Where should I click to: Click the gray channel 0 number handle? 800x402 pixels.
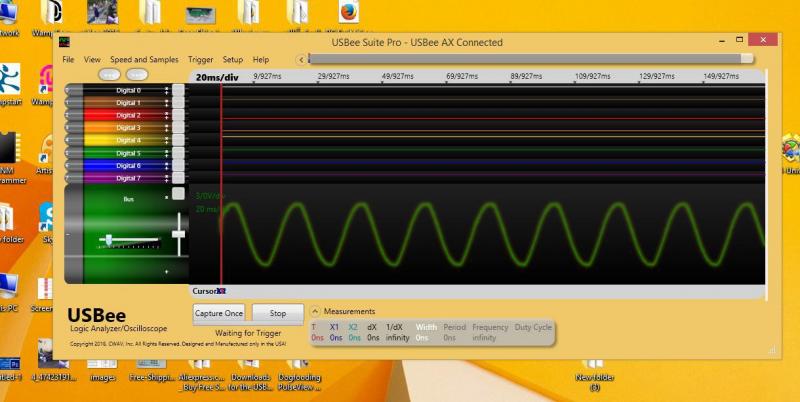pos(73,90)
